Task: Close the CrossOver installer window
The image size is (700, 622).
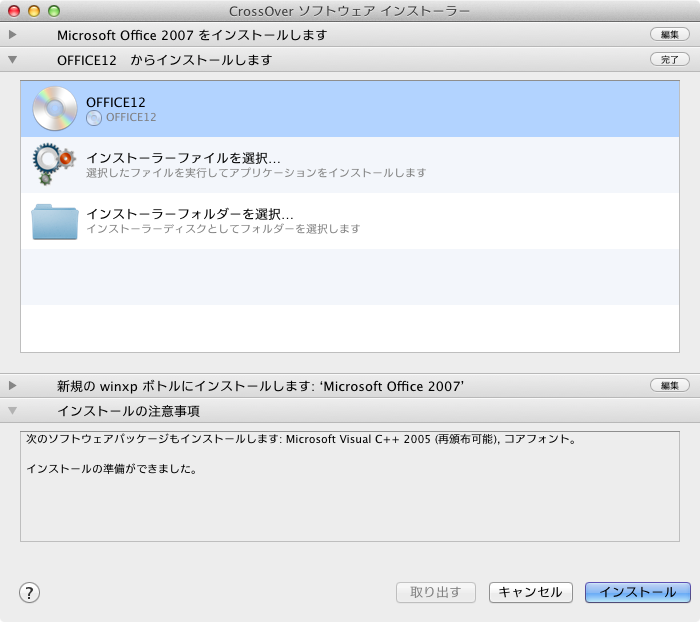Action: 14,11
